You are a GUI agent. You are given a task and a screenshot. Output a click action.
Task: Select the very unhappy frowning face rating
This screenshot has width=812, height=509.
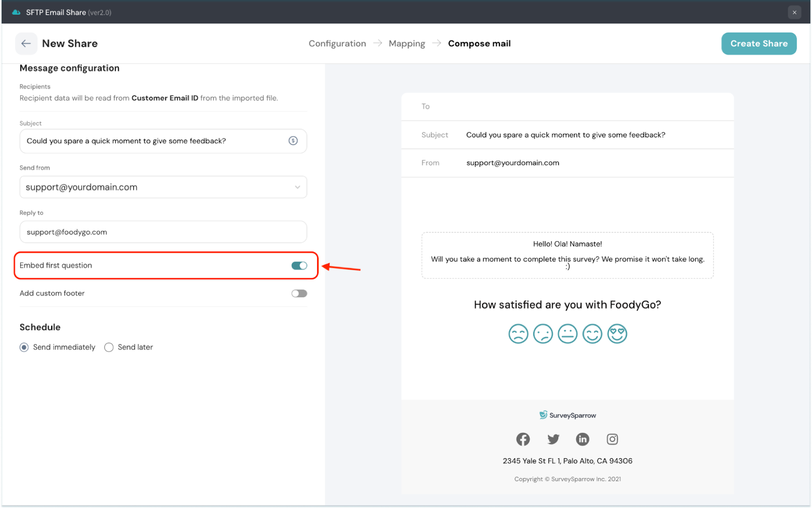point(518,334)
